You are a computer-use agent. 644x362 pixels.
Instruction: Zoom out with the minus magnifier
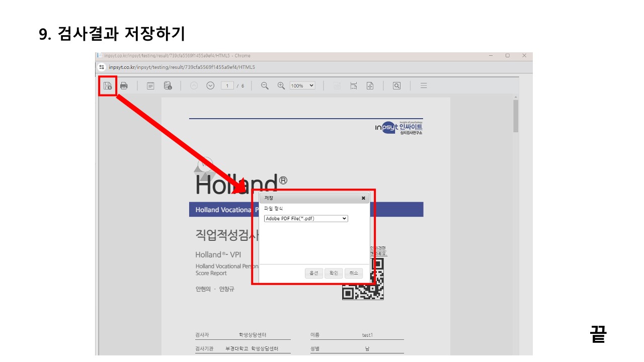[x=265, y=85]
